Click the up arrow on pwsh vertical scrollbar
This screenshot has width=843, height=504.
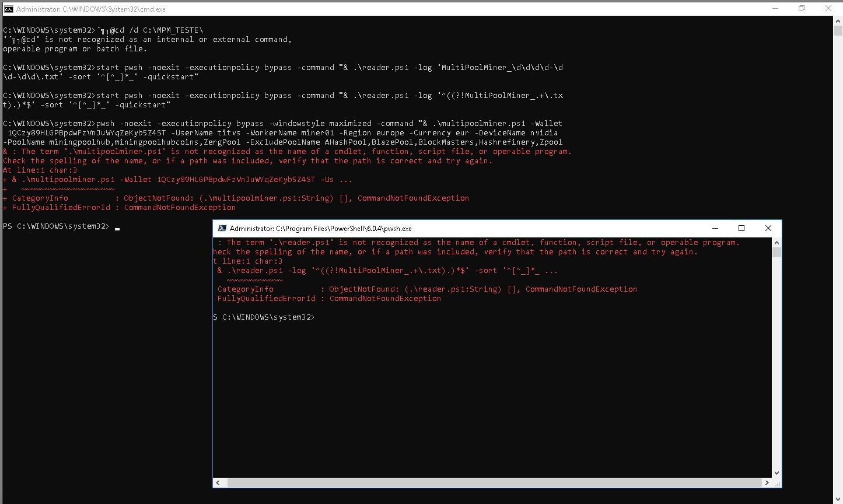click(776, 242)
